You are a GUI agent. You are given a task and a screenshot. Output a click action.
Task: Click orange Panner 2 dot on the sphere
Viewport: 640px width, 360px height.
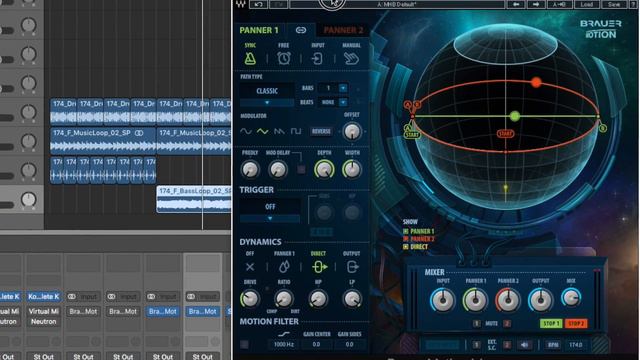tap(536, 82)
